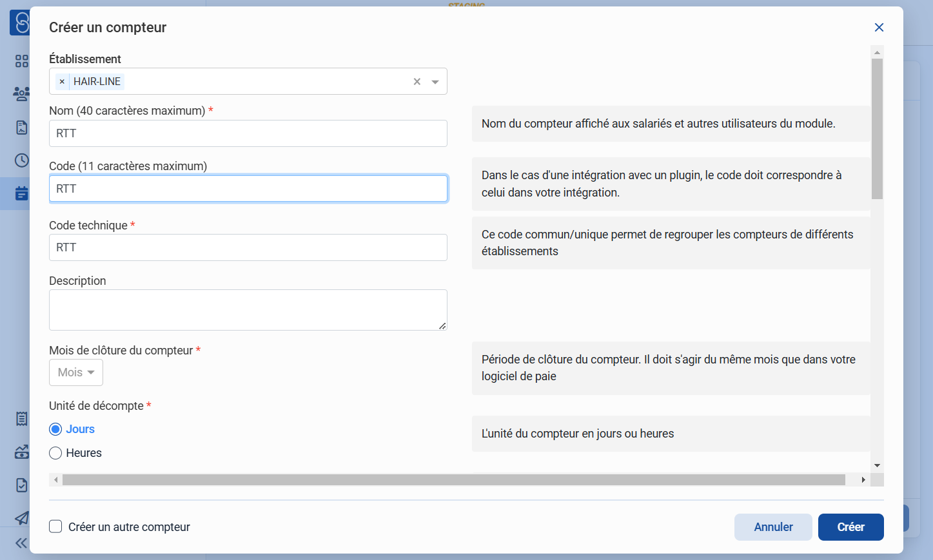
Task: Click the horizontal scrollbar left arrow
Action: [56, 479]
